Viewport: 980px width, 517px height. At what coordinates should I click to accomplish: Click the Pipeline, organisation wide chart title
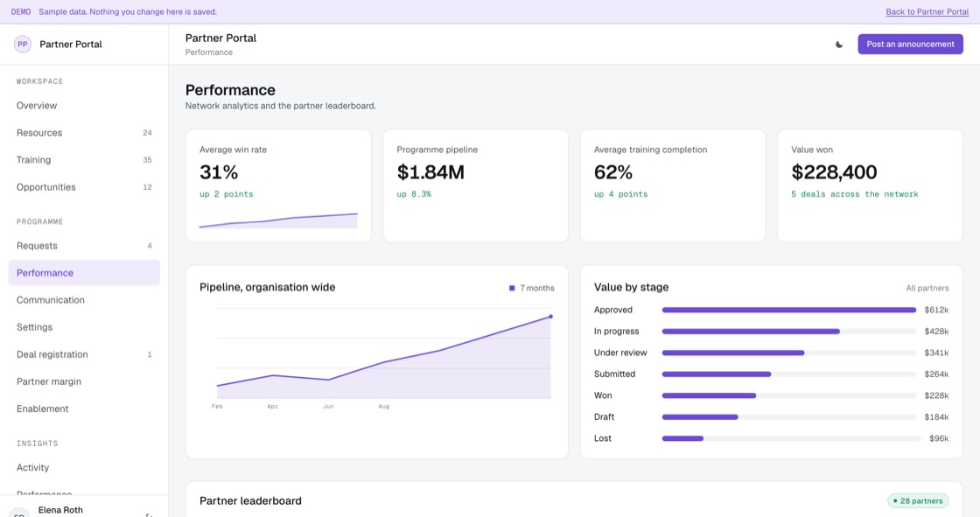pyautogui.click(x=267, y=288)
